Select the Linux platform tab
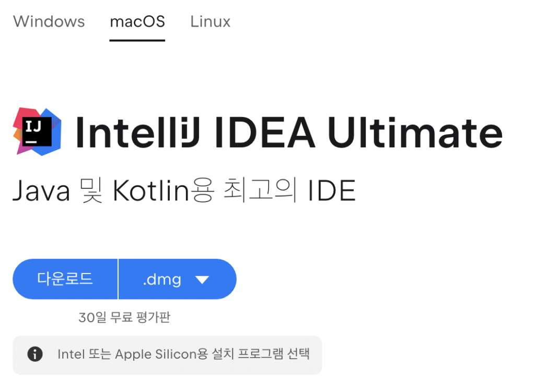The height and width of the screenshot is (392, 535). pyautogui.click(x=210, y=22)
